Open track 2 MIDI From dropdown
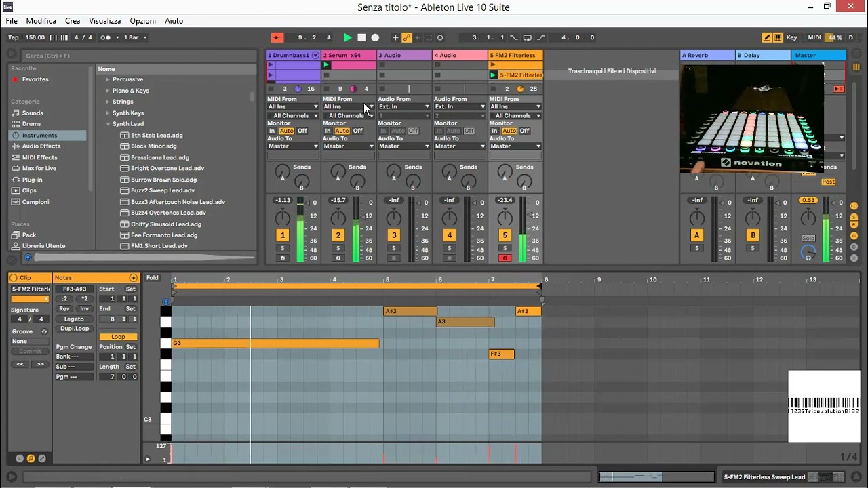This screenshot has width=868, height=488. (349, 106)
